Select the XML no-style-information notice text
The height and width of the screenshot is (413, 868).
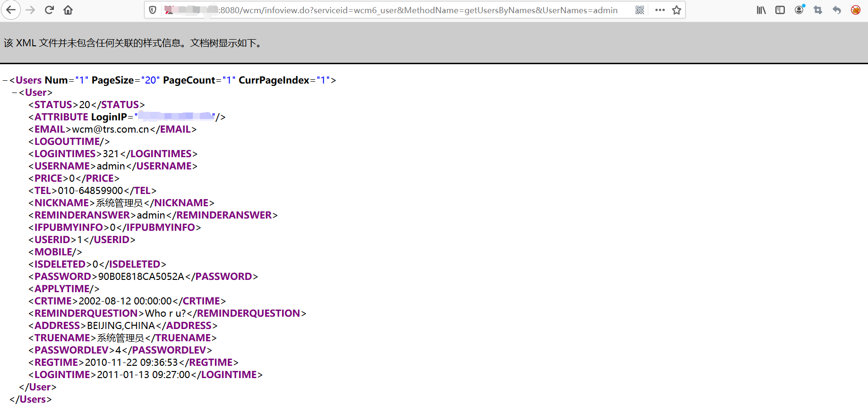tap(133, 43)
